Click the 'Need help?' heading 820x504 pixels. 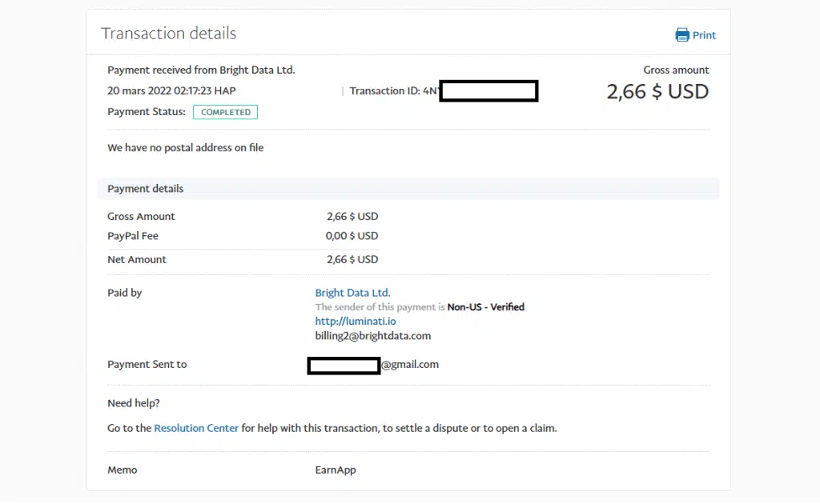134,403
